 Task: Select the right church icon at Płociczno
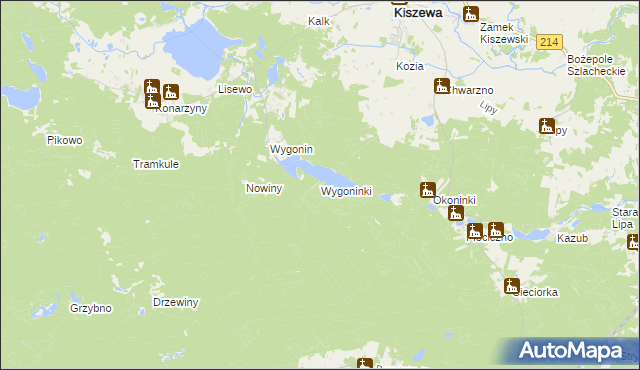(496, 230)
